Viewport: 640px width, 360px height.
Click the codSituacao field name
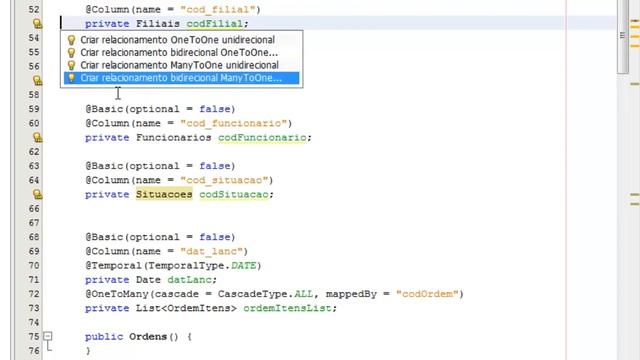coord(234,194)
